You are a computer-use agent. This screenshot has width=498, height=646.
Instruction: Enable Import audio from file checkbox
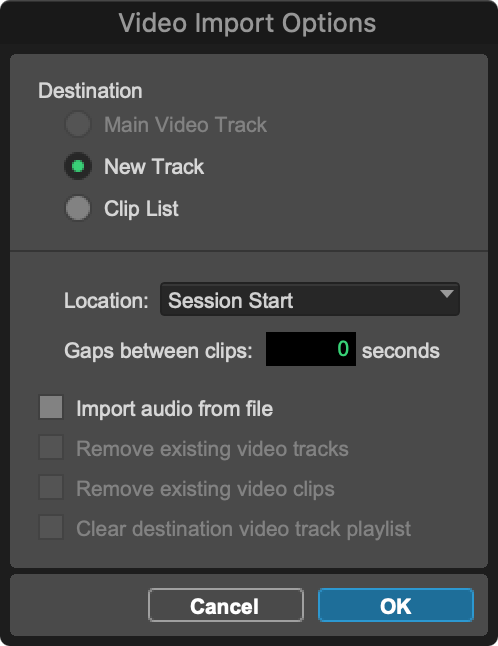point(51,407)
